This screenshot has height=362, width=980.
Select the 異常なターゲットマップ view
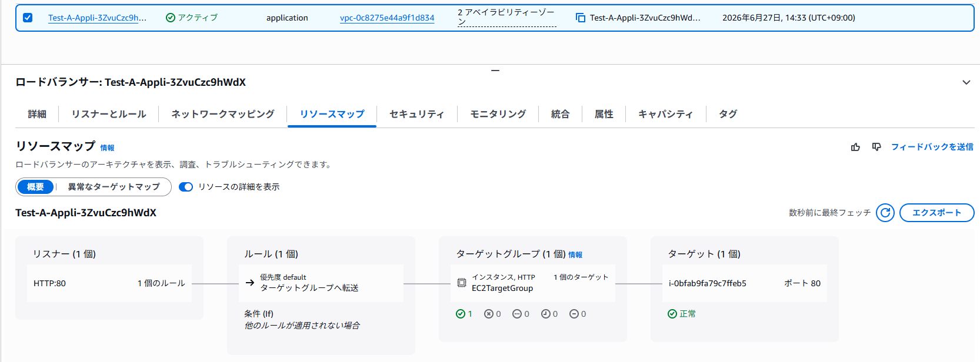pyautogui.click(x=114, y=187)
